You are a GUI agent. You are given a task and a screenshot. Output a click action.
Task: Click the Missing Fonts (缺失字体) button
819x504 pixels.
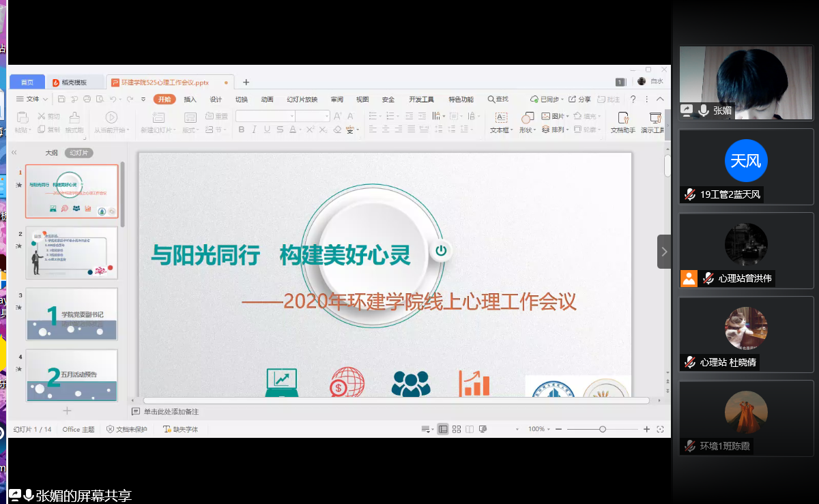[180, 429]
